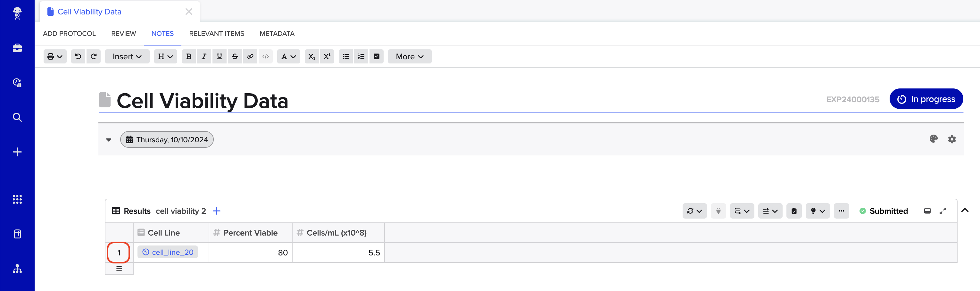
Task: Toggle strikethrough formatting
Action: tap(235, 56)
